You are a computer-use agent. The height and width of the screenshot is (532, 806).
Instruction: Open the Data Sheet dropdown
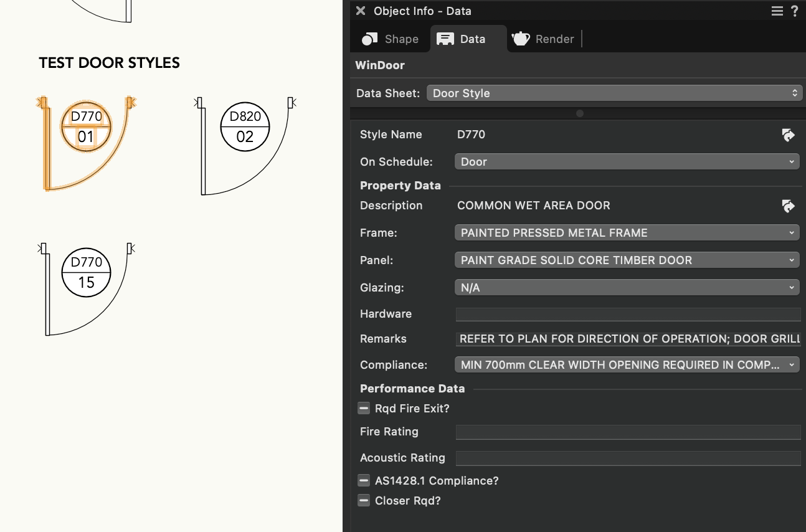coord(613,93)
